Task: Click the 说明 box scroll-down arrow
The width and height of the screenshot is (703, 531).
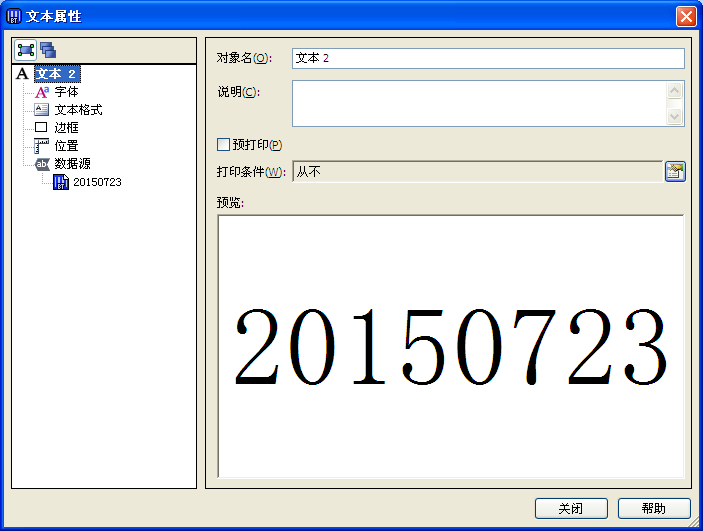Action: [x=674, y=116]
